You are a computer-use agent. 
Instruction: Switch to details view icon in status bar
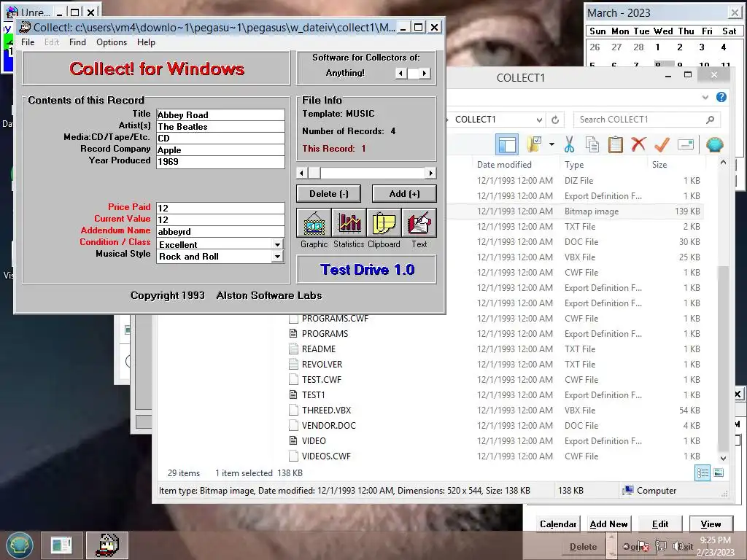click(703, 472)
